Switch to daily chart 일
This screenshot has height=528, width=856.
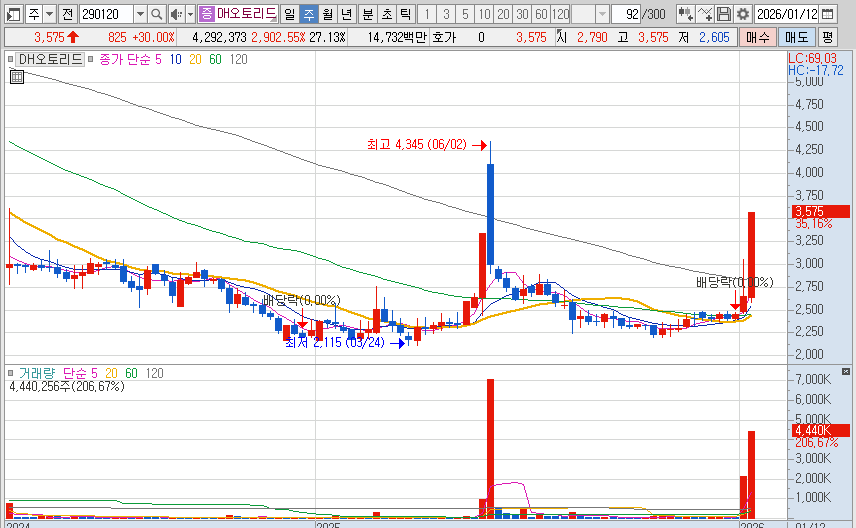pyautogui.click(x=290, y=14)
